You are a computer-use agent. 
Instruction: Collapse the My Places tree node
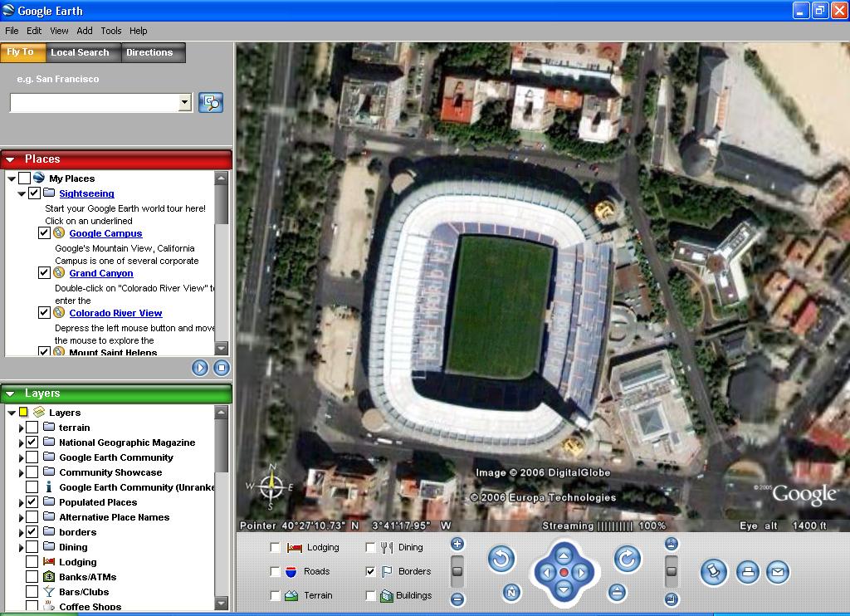pos(12,178)
